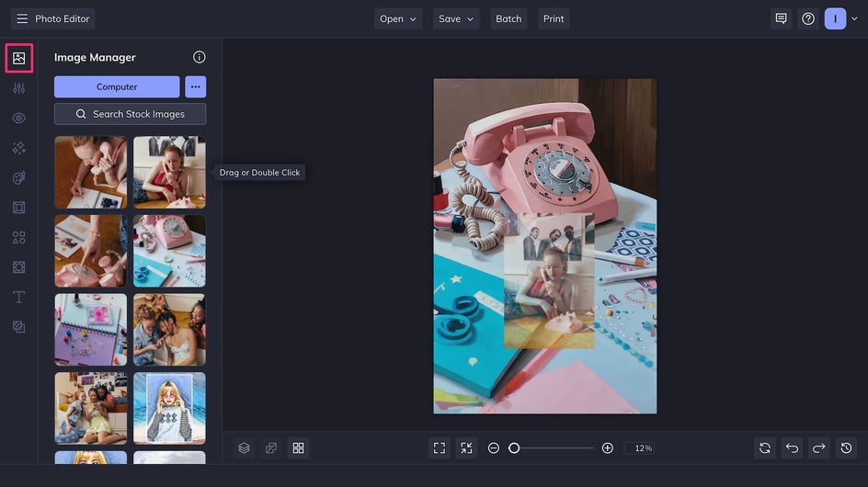Click the Computer upload button
This screenshot has width=868, height=487.
pyautogui.click(x=117, y=87)
